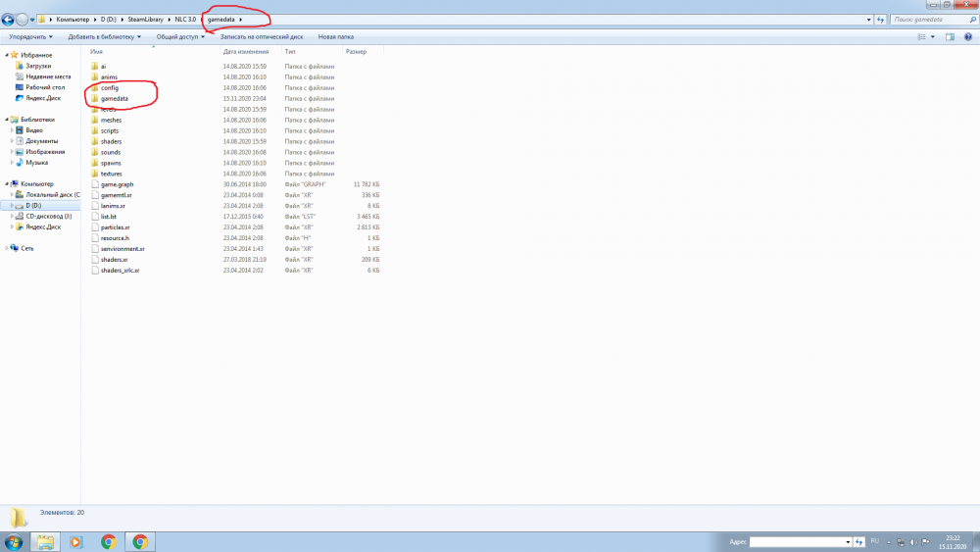Select the textures folder

112,174
